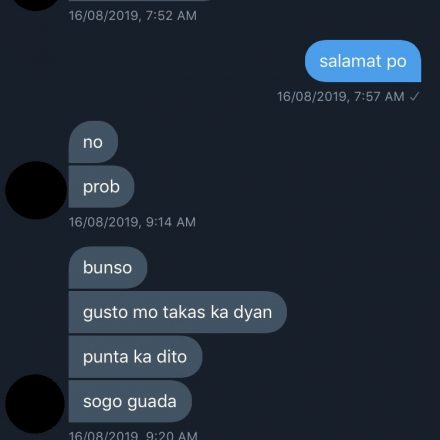Tap the 'no' message bubble
The image size is (440, 440).
point(93,142)
